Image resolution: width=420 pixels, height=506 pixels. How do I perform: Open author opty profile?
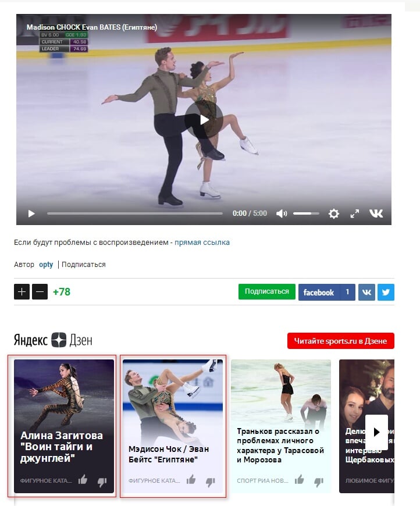tap(46, 265)
